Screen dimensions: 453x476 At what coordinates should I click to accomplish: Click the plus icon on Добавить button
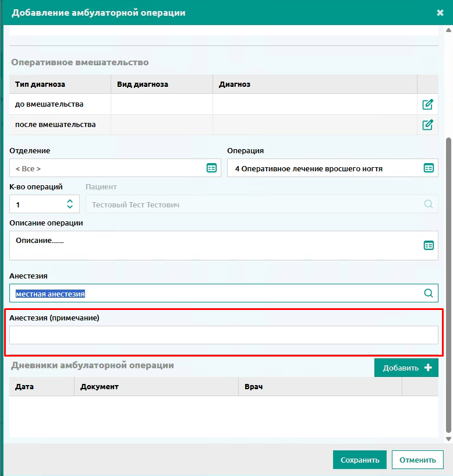pos(428,368)
